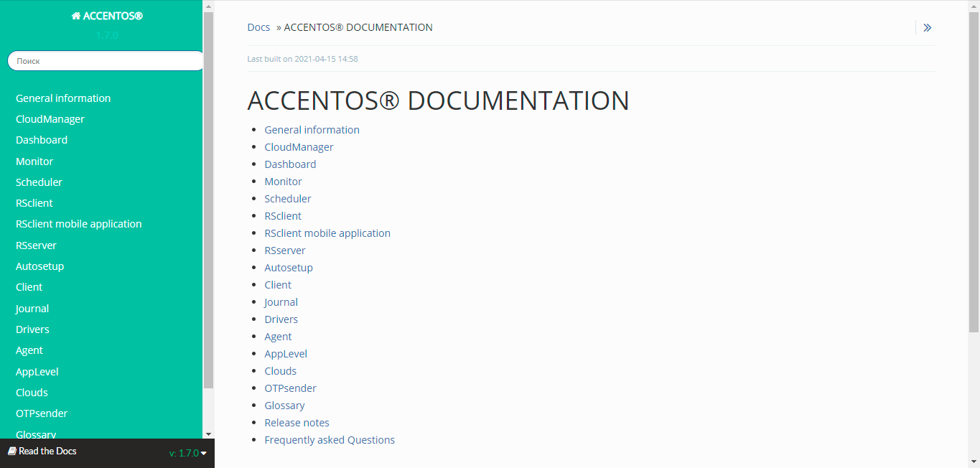The width and height of the screenshot is (980, 468).
Task: Open the Clouds link in the content list
Action: coord(281,371)
